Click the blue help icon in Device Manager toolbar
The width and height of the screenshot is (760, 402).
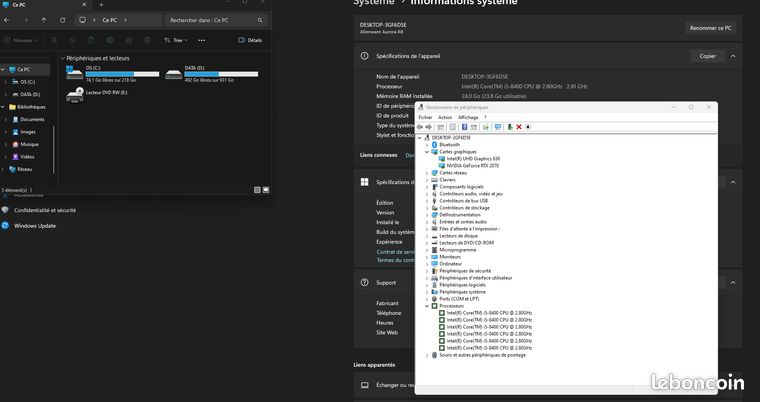pos(464,127)
